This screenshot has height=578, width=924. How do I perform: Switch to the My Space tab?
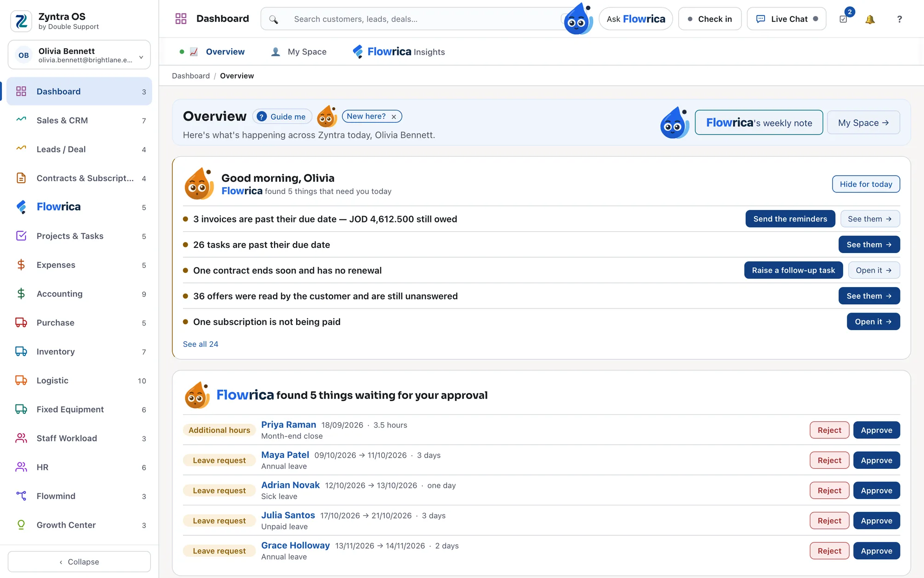[x=298, y=52]
